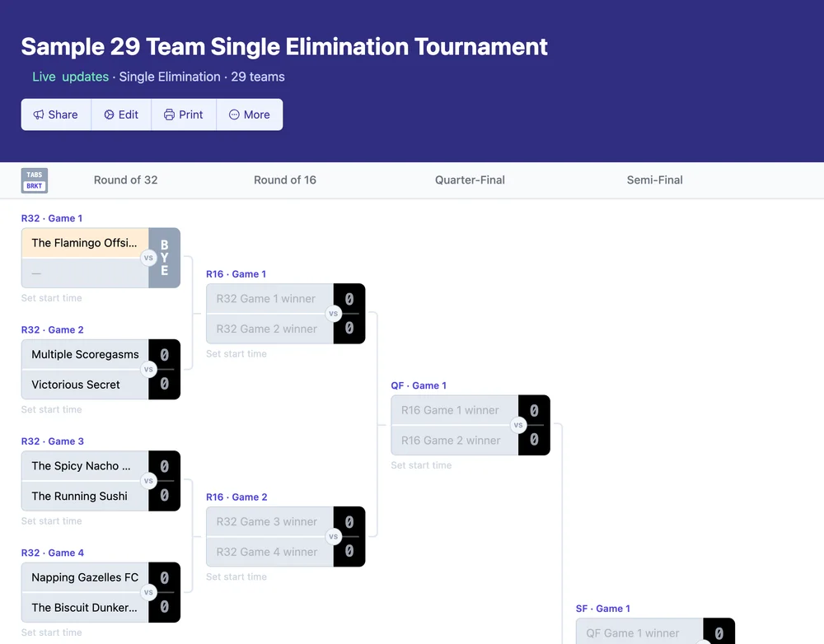Click the vs badge in R32 Game 2
Image resolution: width=824 pixels, height=644 pixels.
coord(149,369)
